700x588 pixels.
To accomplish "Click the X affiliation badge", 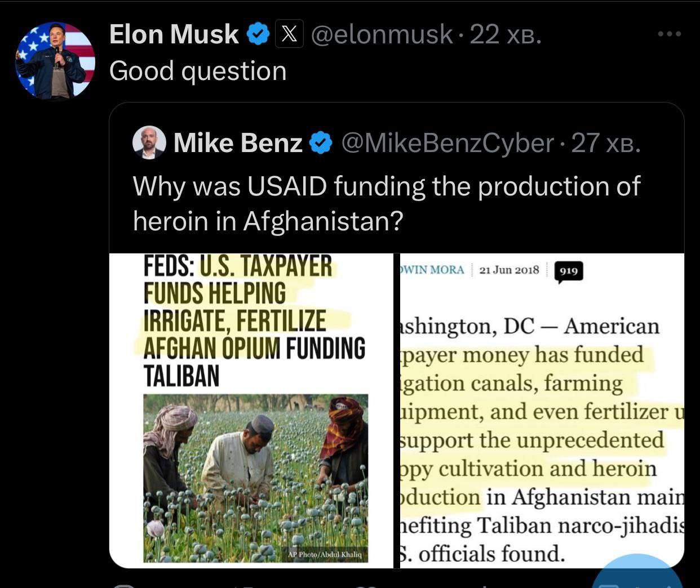I will [x=289, y=34].
